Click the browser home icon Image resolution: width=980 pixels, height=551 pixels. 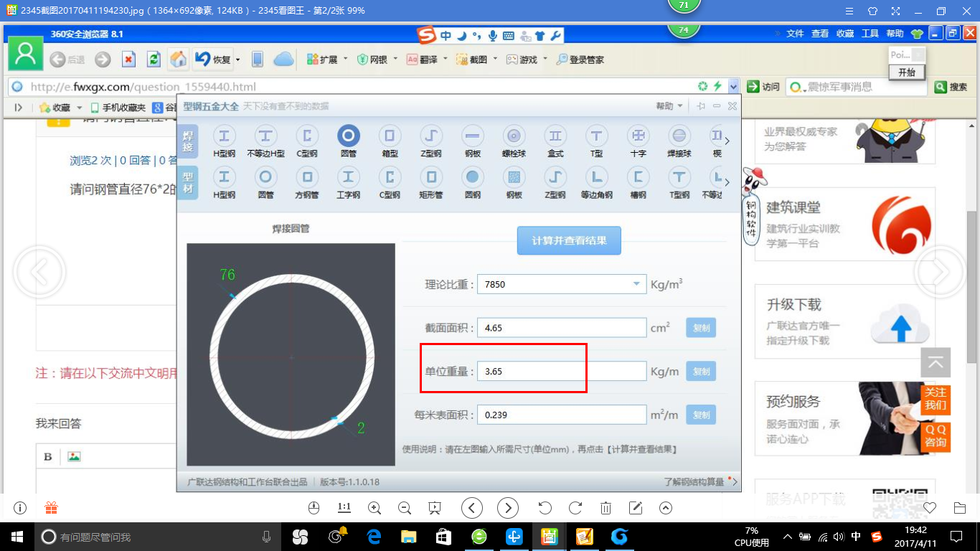[178, 60]
